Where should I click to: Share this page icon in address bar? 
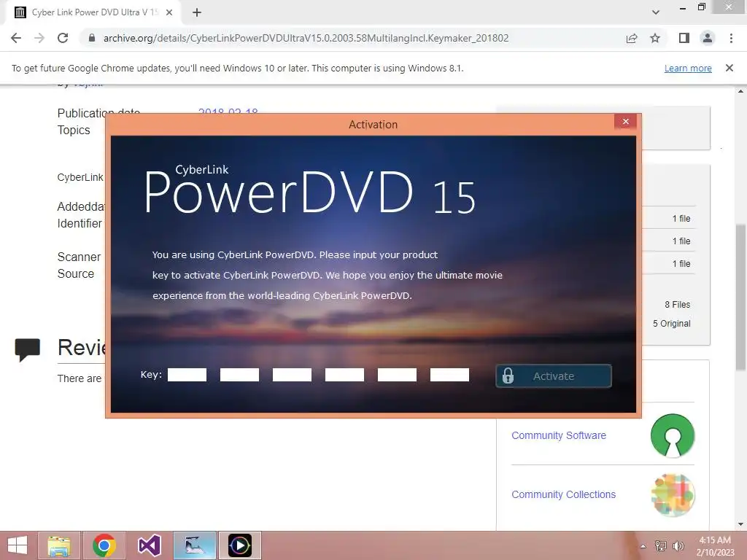[632, 38]
